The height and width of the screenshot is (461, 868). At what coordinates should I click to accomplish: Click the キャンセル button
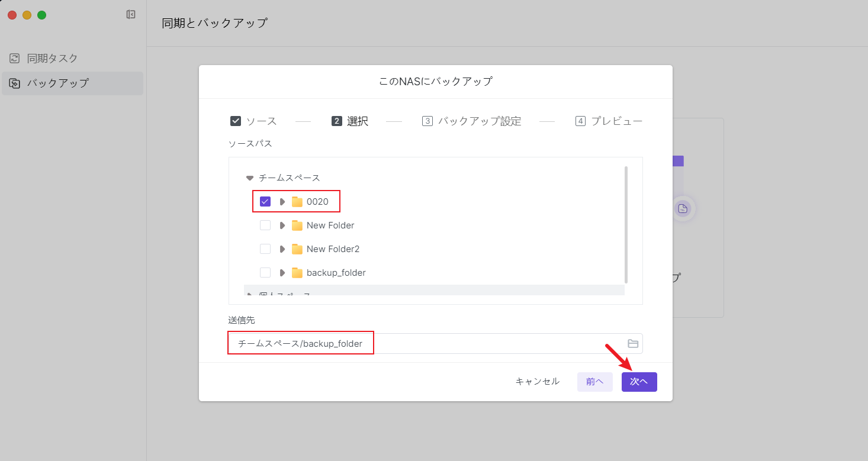click(537, 382)
